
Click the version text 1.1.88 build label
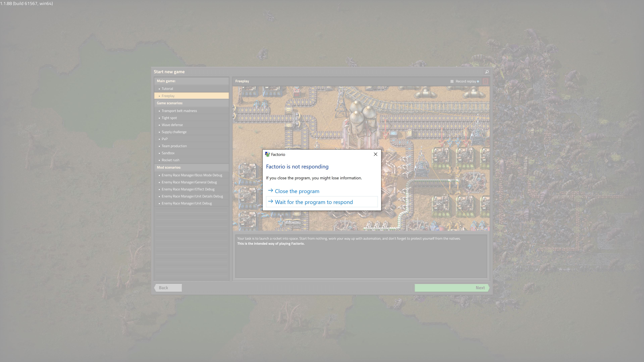27,4
